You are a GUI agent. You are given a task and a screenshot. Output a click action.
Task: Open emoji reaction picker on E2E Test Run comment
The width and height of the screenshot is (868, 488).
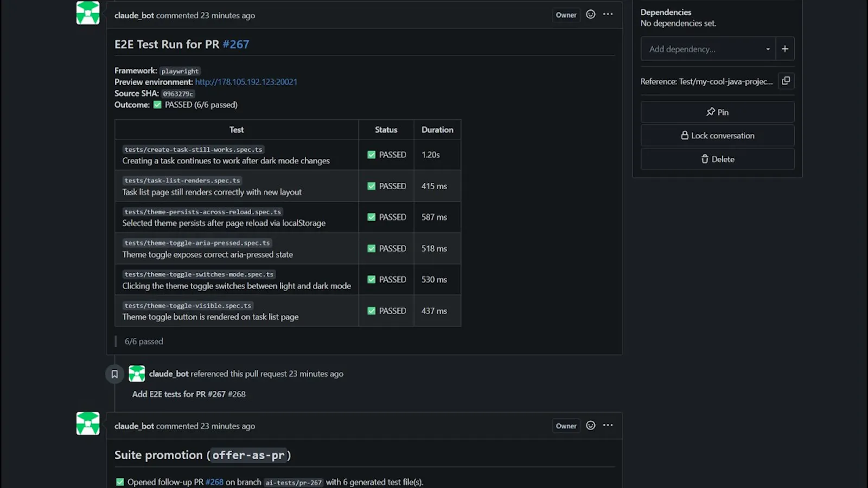tap(590, 15)
